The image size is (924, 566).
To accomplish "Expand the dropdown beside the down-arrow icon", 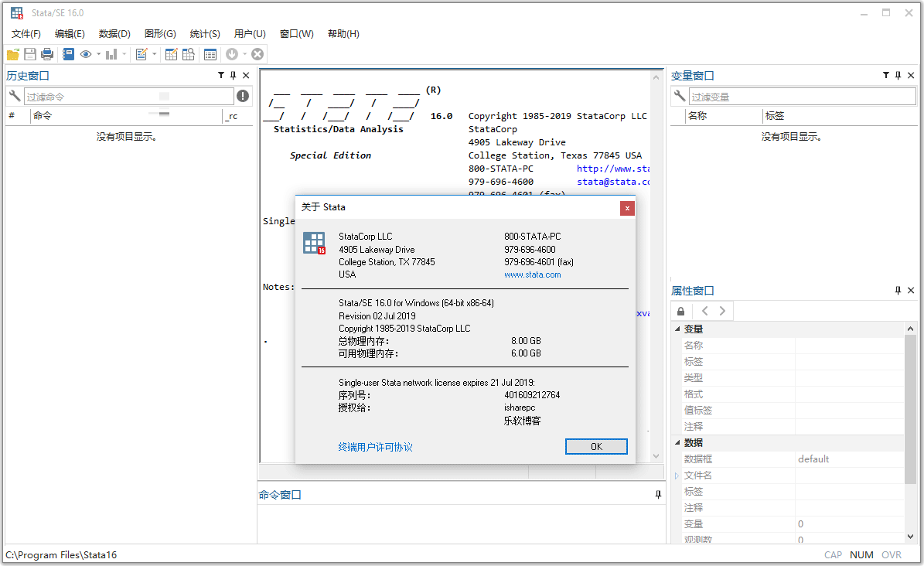I will (244, 54).
